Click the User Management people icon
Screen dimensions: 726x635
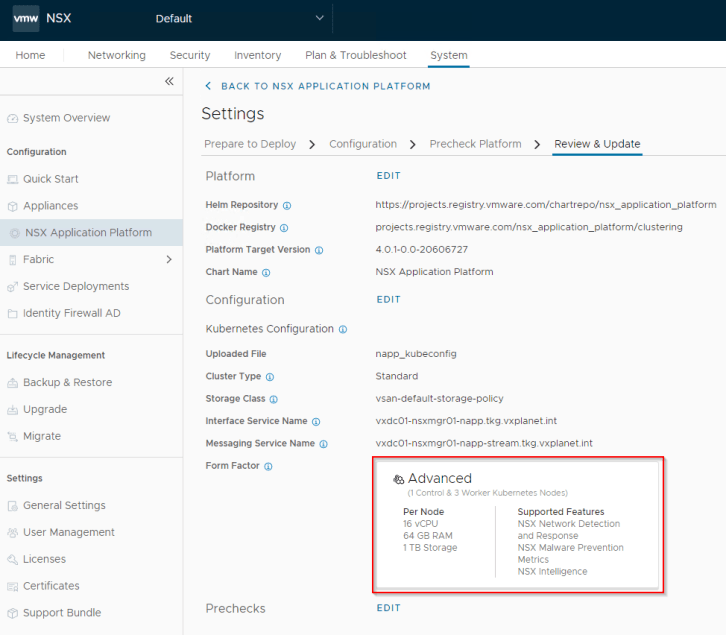(13, 533)
